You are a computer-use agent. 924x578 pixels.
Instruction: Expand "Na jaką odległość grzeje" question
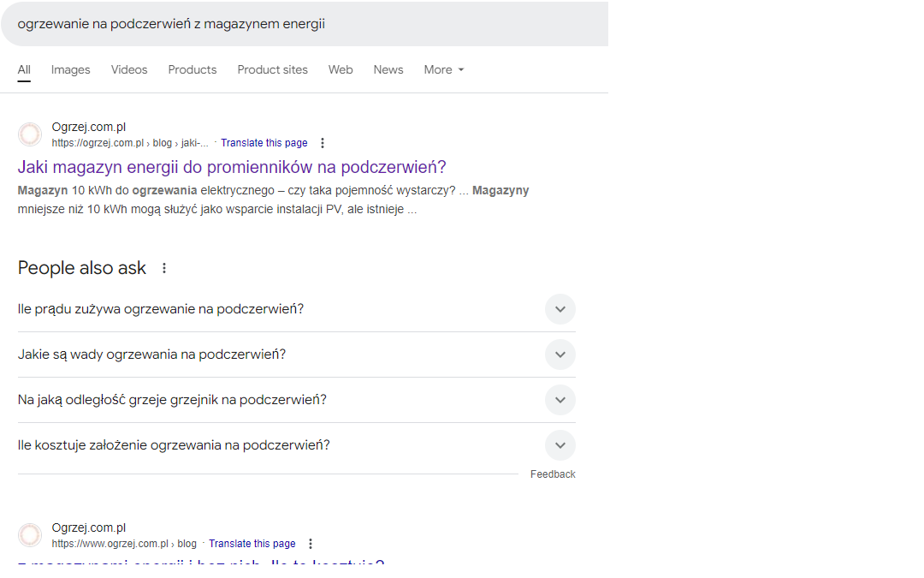(560, 400)
